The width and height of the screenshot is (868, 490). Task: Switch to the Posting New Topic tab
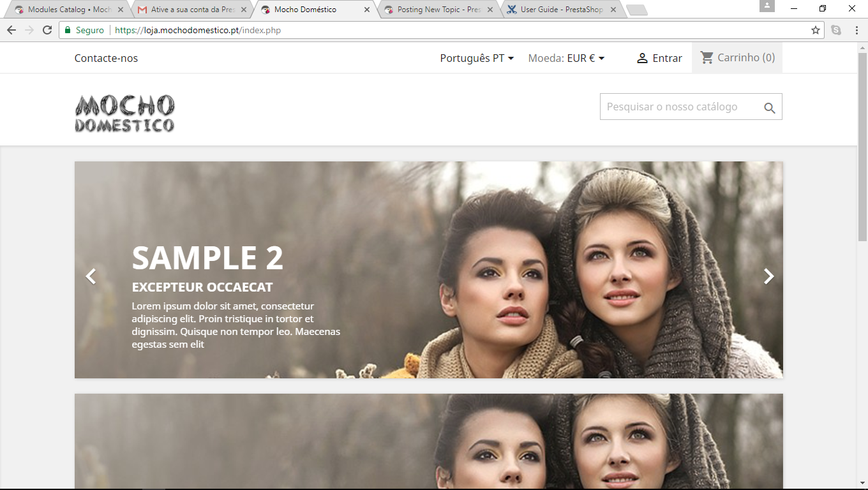pos(437,10)
